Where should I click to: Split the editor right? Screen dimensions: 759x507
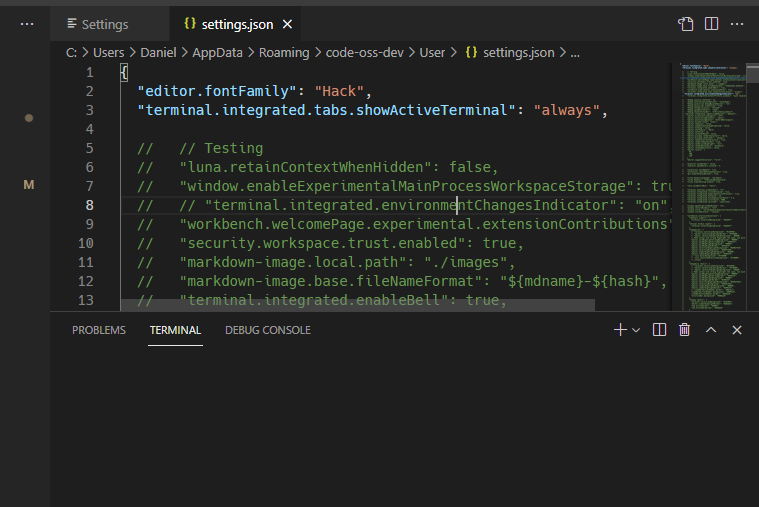(x=711, y=24)
